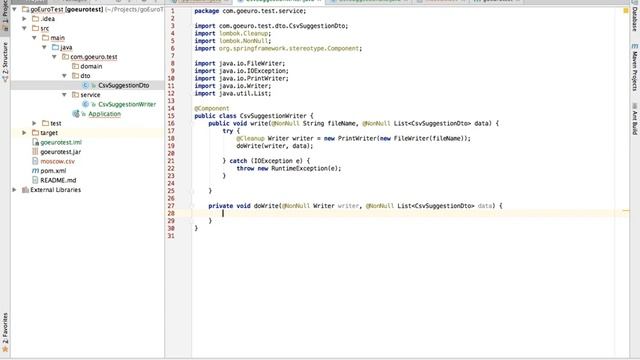Open the Favorites tool window tab
640x360 pixels.
tap(5, 332)
